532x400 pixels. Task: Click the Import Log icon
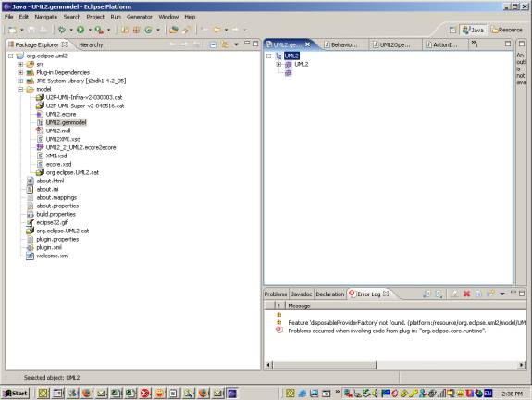pyautogui.click(x=439, y=294)
